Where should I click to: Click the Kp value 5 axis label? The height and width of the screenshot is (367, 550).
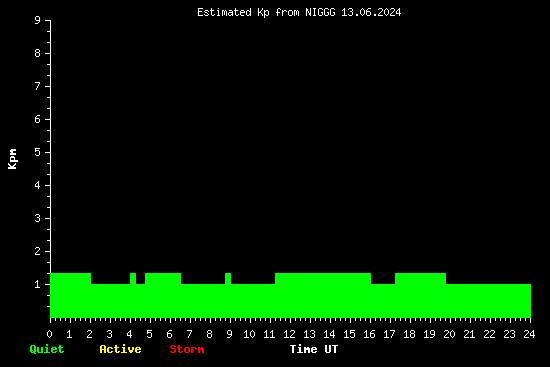[x=38, y=152]
